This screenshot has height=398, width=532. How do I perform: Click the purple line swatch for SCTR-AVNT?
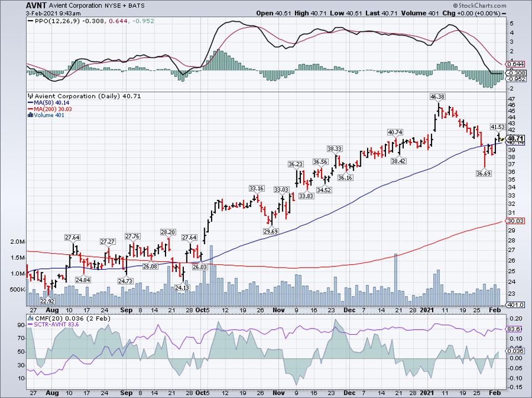tap(30, 325)
